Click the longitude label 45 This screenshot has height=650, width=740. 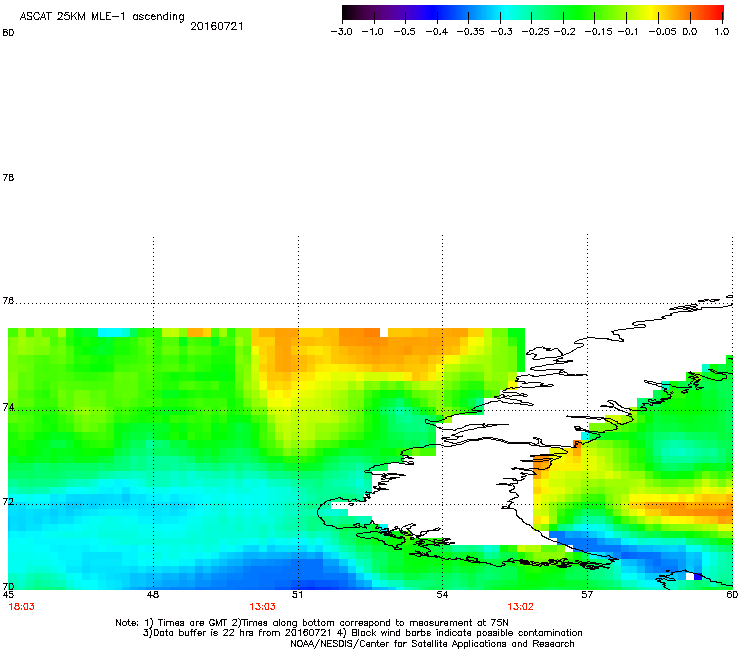point(8,595)
